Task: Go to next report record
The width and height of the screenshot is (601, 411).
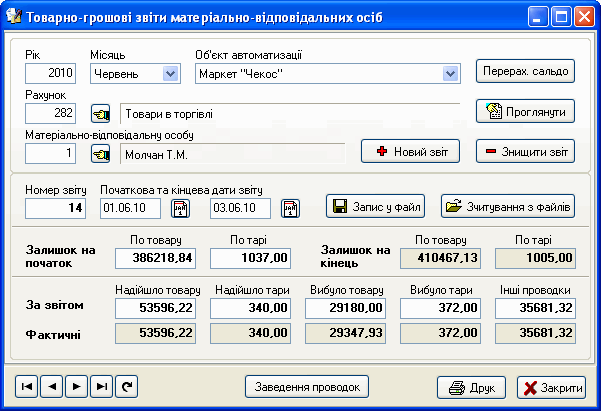Action: [x=77, y=386]
